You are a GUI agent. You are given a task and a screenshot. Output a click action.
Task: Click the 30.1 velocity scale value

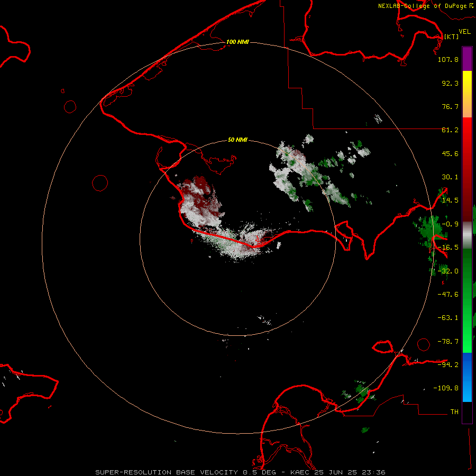[x=450, y=177]
